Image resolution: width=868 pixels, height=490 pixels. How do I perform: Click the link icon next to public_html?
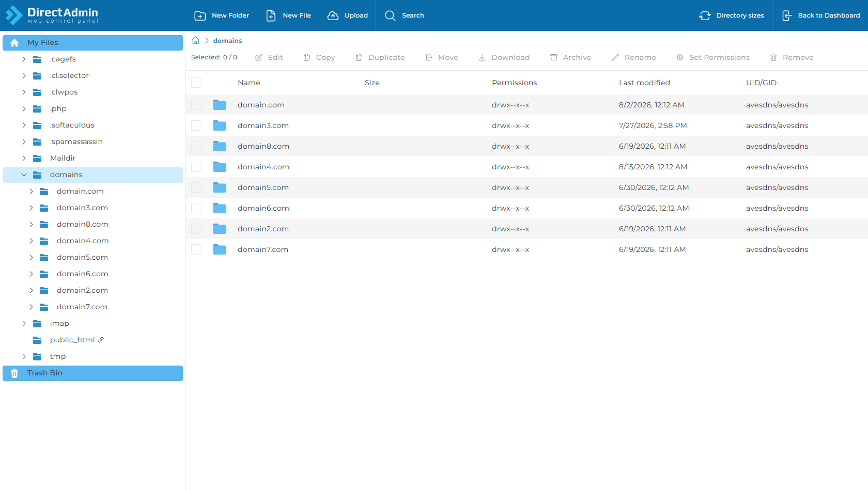click(101, 340)
